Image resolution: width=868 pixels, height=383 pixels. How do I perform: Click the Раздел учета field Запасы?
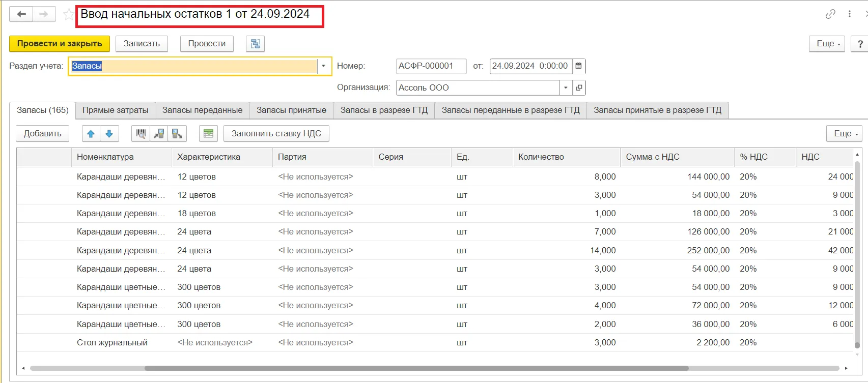pyautogui.click(x=193, y=66)
